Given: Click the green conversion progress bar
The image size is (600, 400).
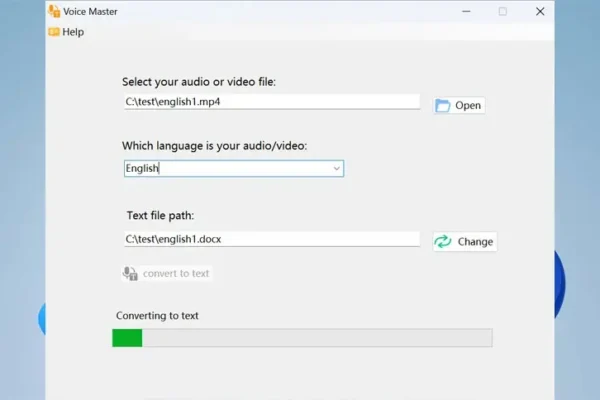Looking at the screenshot, I should click(302, 338).
